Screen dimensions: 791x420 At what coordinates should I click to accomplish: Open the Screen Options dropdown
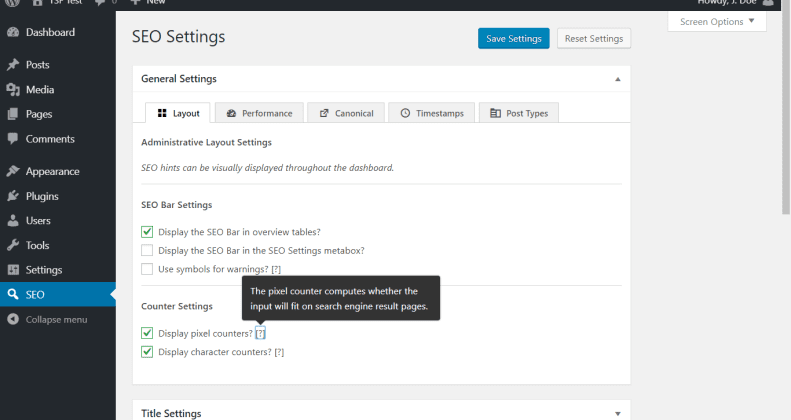coord(717,22)
